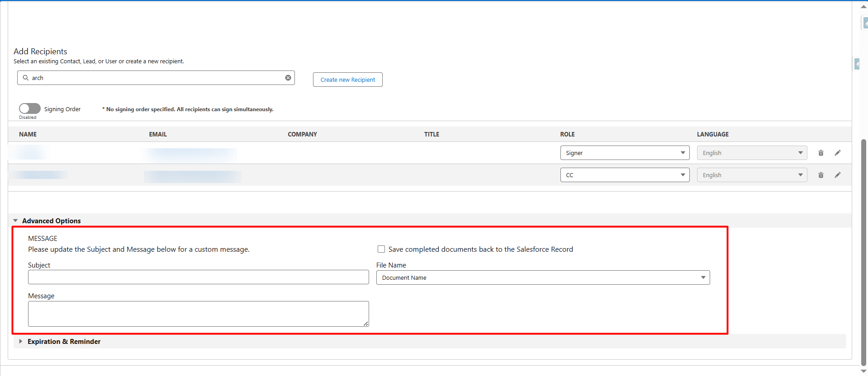Click into the Subject field
868x376 pixels.
point(198,277)
